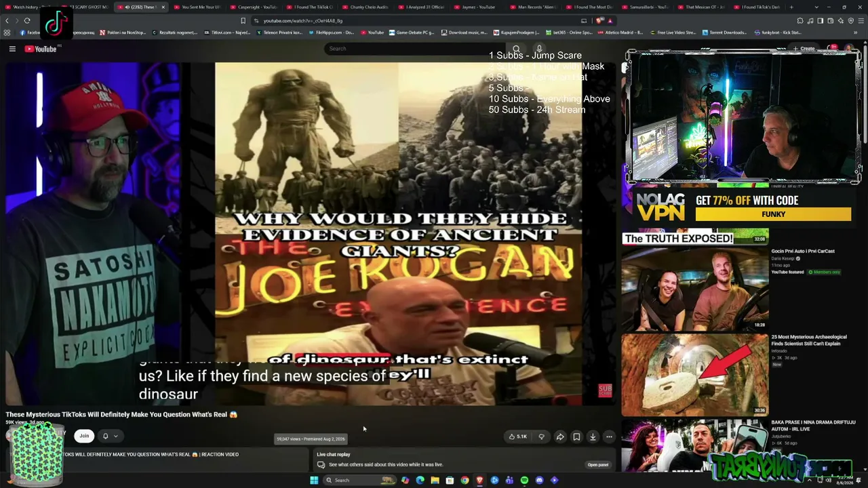
Task: Save the video with the bookmark icon
Action: (x=576, y=436)
